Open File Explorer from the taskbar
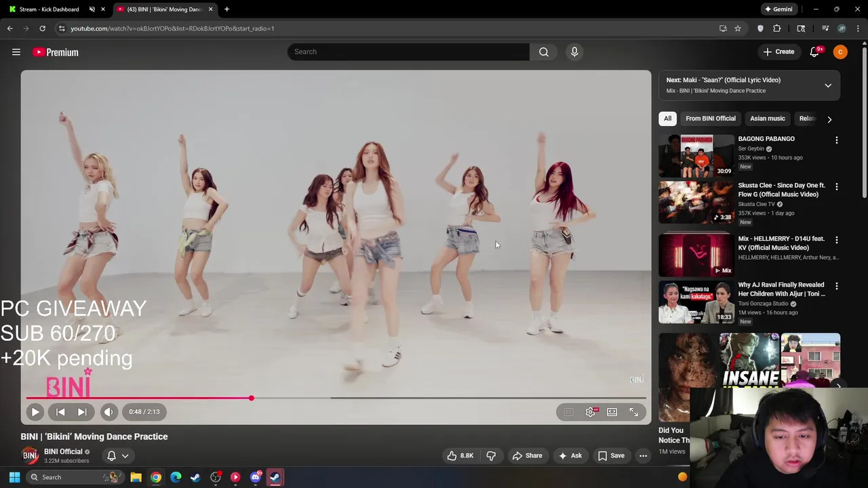Viewport: 868px width, 488px height. (x=136, y=477)
